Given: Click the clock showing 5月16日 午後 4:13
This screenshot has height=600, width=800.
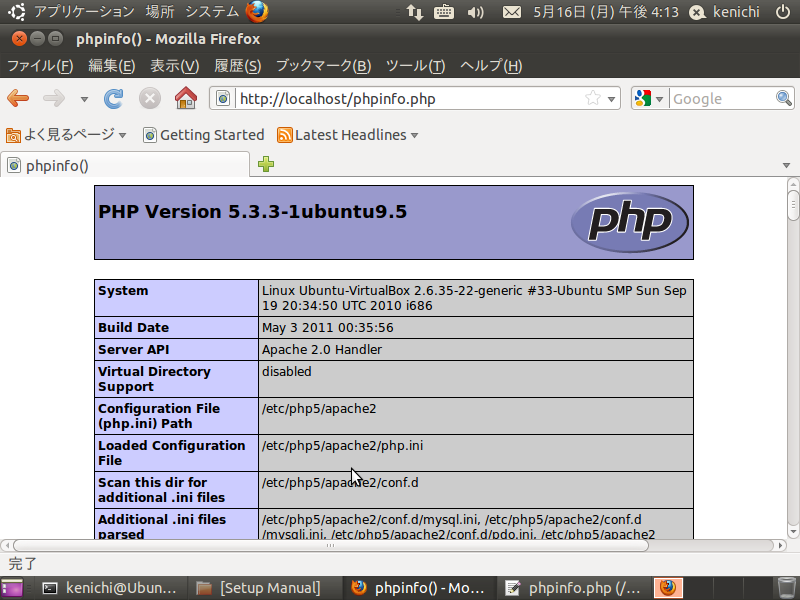Looking at the screenshot, I should point(606,11).
